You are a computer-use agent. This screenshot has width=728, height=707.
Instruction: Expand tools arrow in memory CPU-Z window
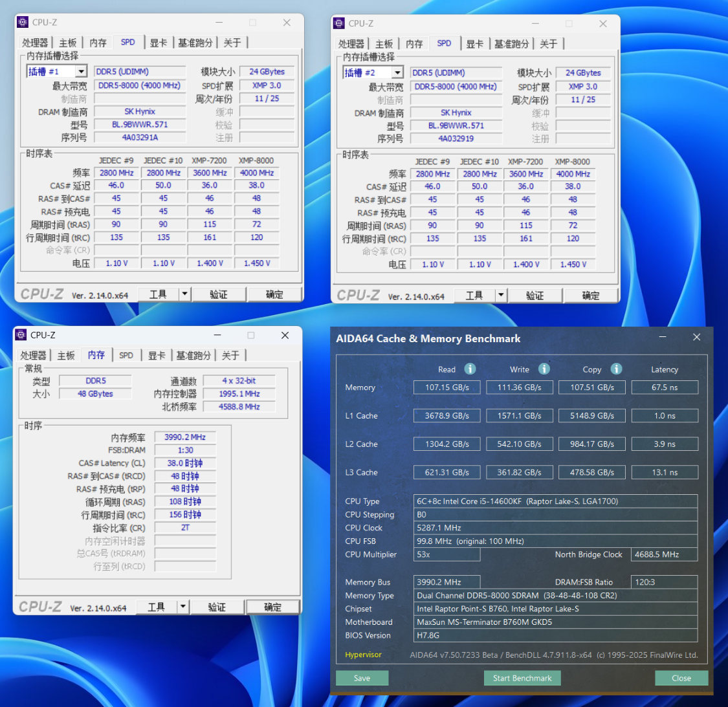(182, 607)
